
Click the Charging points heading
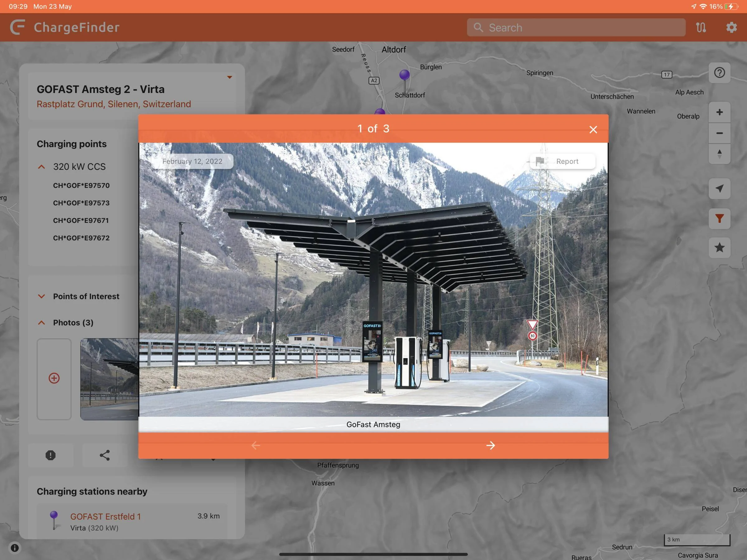pyautogui.click(x=72, y=144)
